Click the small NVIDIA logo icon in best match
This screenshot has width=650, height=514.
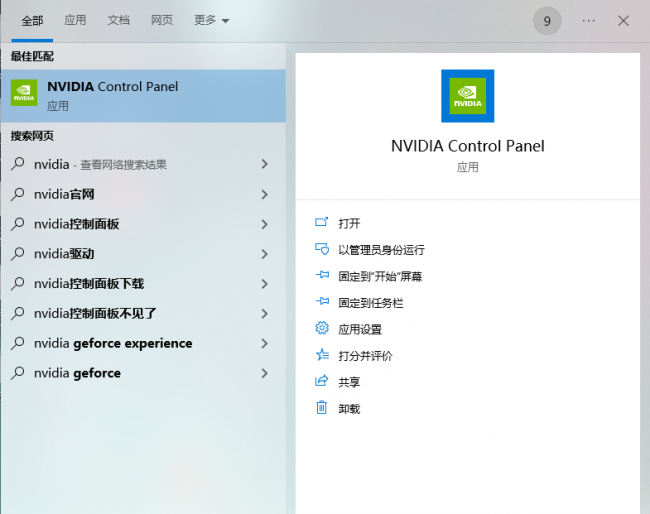tap(24, 93)
